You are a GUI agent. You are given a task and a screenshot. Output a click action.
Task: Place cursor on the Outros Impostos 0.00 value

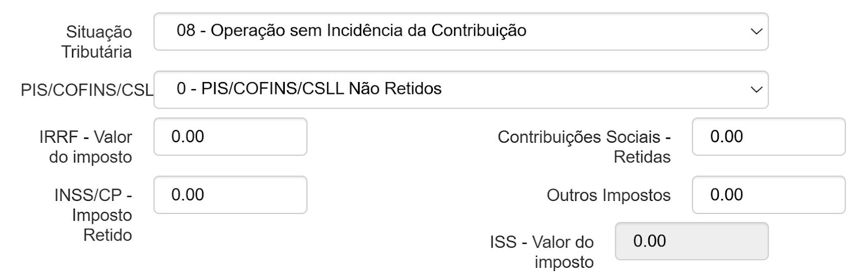click(x=726, y=195)
